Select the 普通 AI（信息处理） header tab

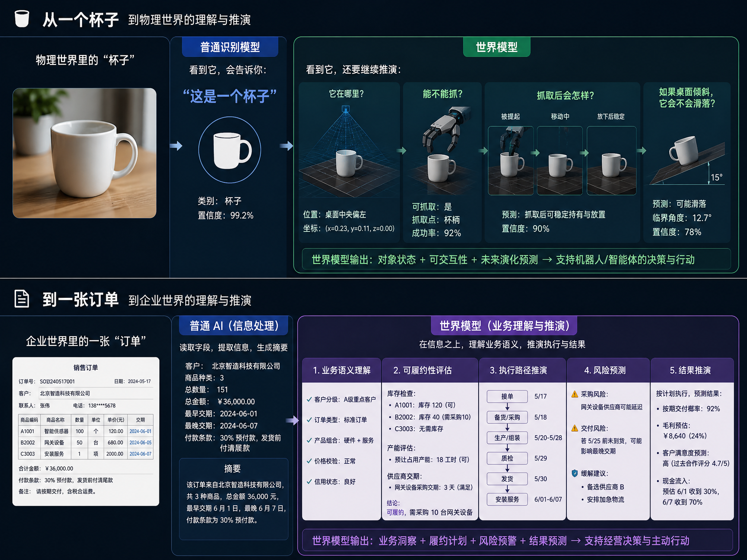[x=234, y=326]
